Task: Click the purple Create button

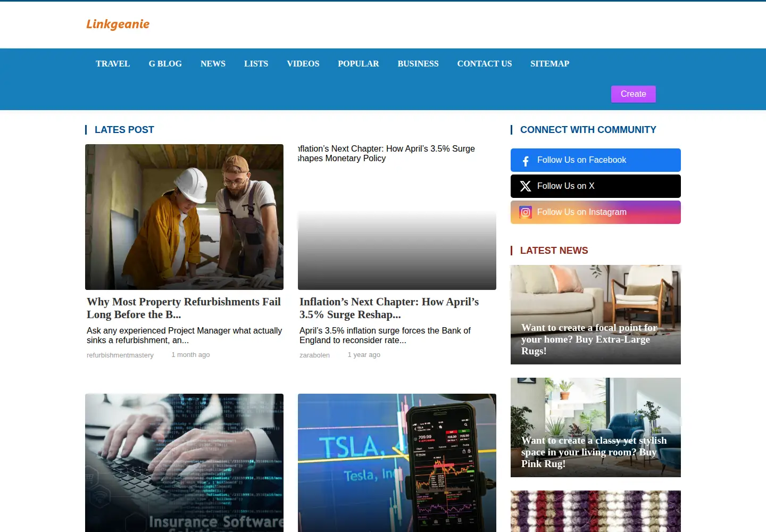Action: 633,94
